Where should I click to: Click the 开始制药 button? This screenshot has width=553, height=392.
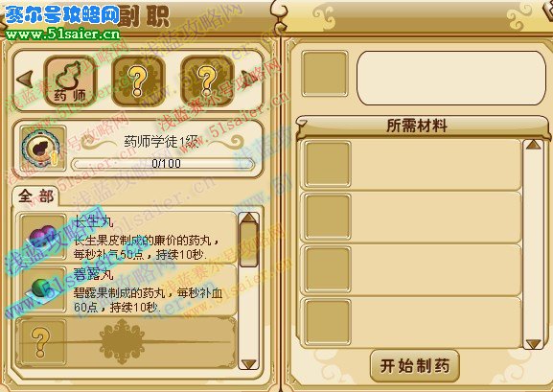415,366
